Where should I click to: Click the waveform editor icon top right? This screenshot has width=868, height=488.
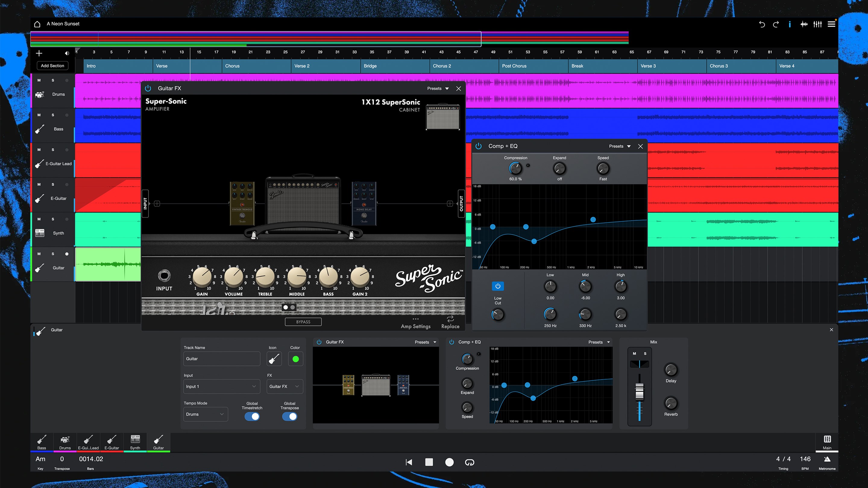(804, 24)
